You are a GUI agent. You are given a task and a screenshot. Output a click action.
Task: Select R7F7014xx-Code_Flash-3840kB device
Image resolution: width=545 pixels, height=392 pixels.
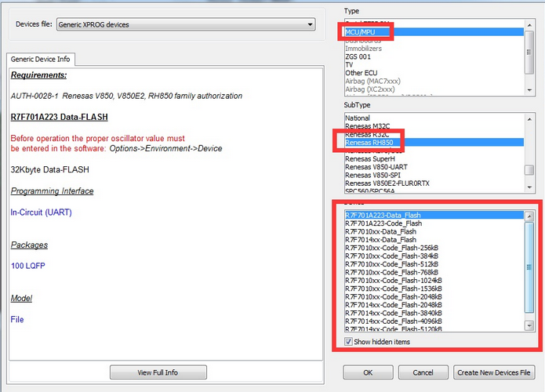(434, 313)
